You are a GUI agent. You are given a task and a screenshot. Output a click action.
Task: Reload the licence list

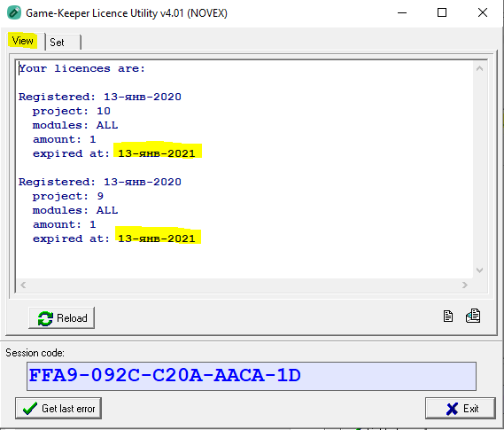62,318
